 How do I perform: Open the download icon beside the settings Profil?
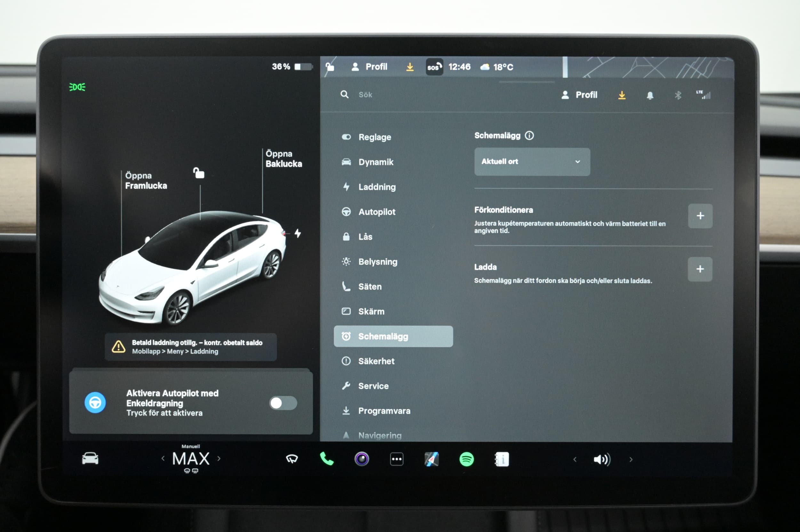(621, 95)
